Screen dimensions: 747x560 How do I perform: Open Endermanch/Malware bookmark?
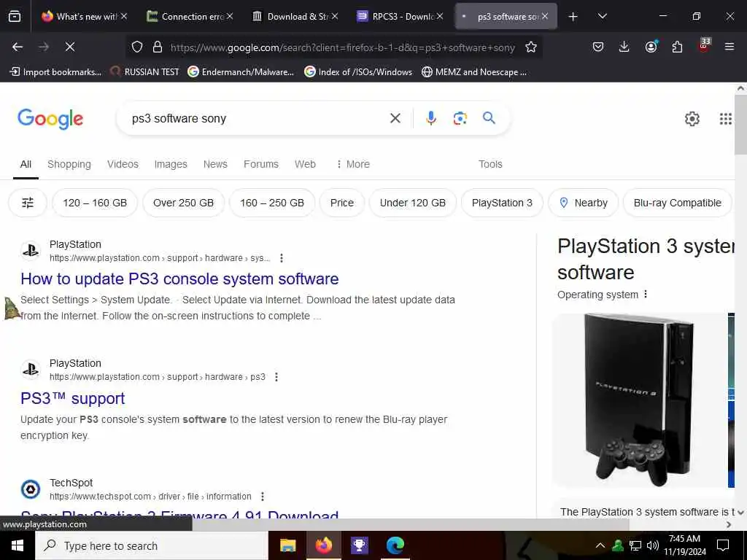click(x=241, y=72)
